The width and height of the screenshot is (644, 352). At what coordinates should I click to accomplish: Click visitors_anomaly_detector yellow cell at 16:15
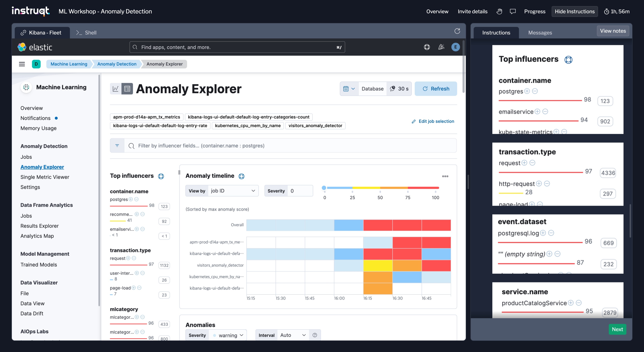[x=378, y=265]
